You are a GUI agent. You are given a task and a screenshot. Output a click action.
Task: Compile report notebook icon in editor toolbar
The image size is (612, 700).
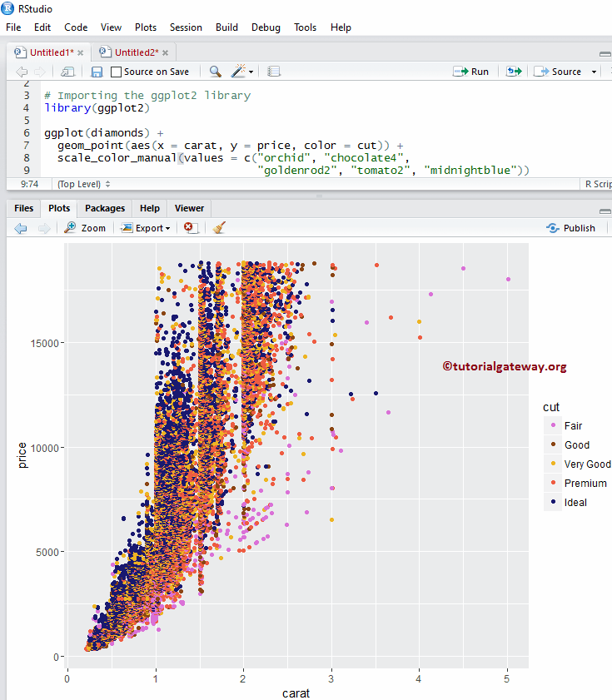tap(274, 72)
